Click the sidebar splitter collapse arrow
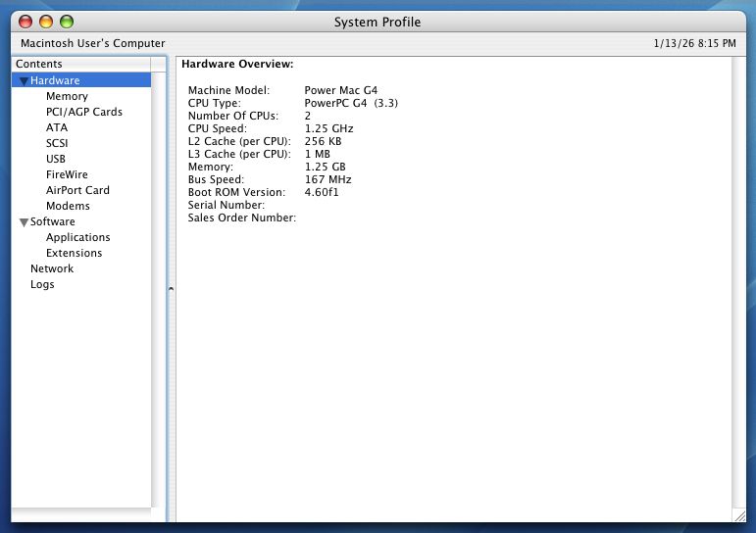756x533 pixels. (172, 289)
